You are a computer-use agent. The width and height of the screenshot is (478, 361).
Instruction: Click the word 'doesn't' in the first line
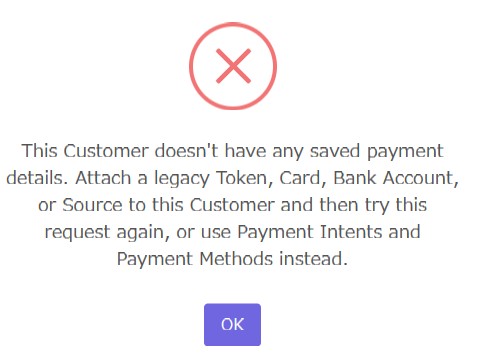pyautogui.click(x=186, y=151)
